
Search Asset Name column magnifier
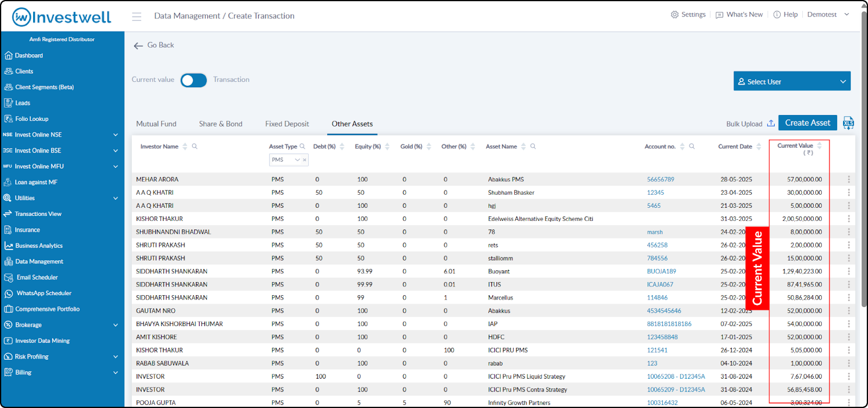[533, 146]
